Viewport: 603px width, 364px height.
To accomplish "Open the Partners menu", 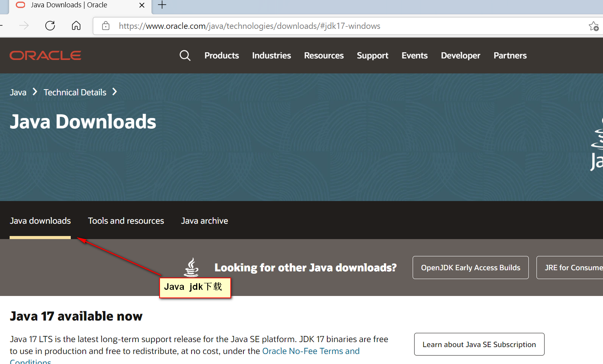I will 510,55.
